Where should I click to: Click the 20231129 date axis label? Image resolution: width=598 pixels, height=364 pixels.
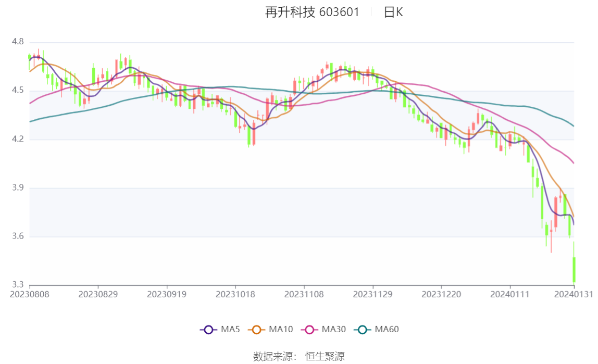372,294
